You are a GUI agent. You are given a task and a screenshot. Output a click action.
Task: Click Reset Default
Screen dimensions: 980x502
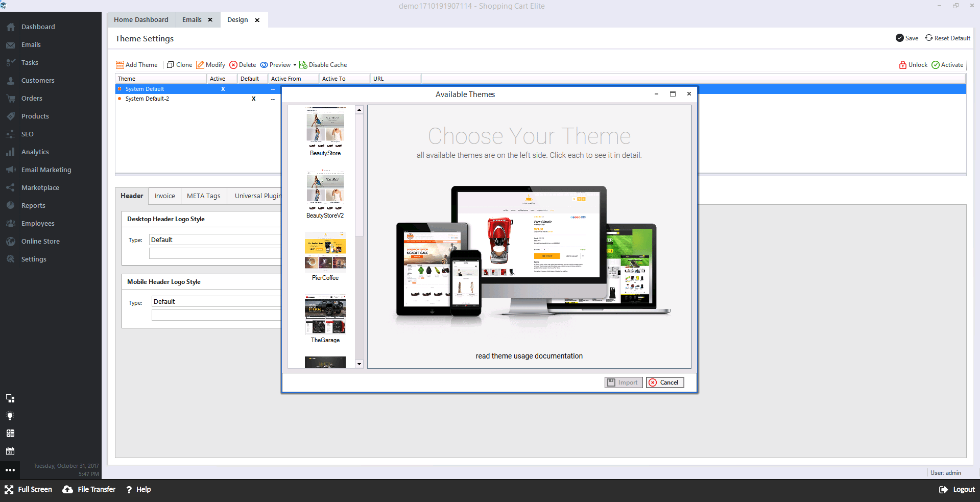[x=948, y=38]
